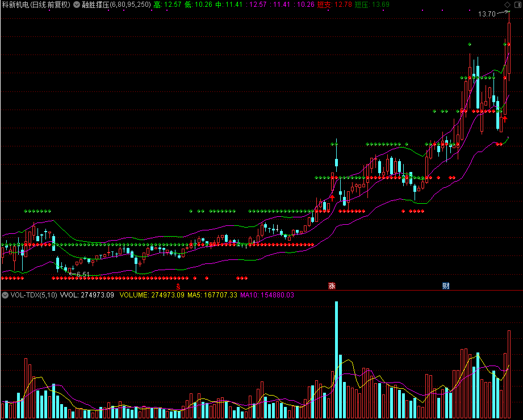The width and height of the screenshot is (523, 420).
Task: Click the red buy arrow under the latest candles
Action: 505,119
